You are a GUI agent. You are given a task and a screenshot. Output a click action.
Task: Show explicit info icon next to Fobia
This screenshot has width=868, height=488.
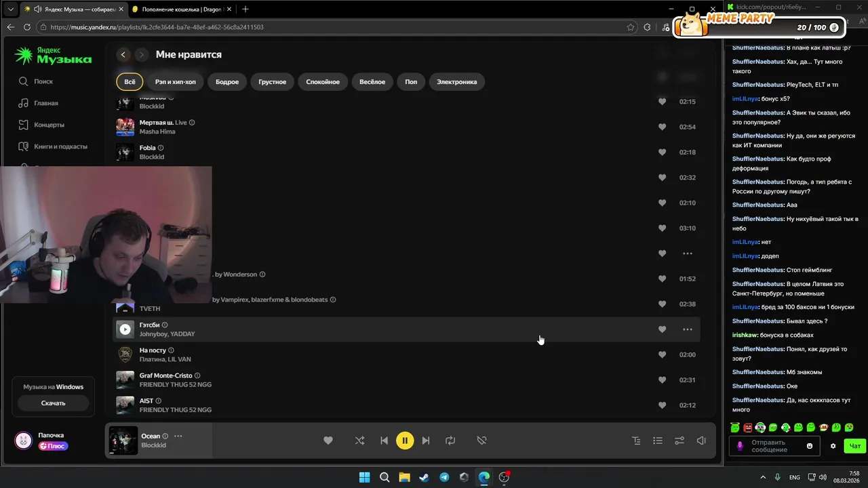161,148
